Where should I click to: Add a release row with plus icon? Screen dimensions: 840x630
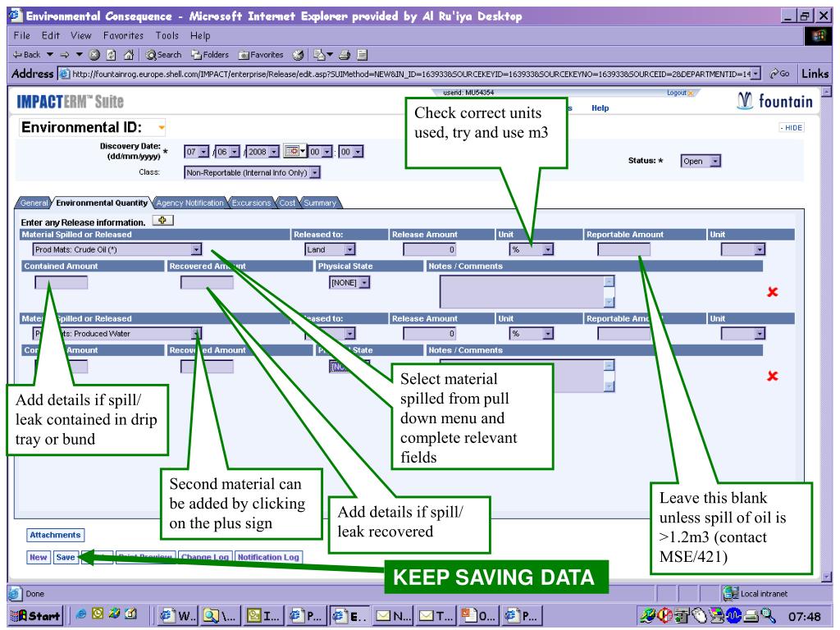pyautogui.click(x=163, y=220)
